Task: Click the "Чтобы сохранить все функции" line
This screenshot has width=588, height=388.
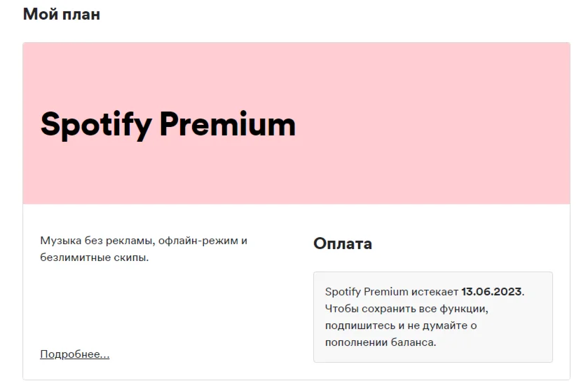Action: 406,309
